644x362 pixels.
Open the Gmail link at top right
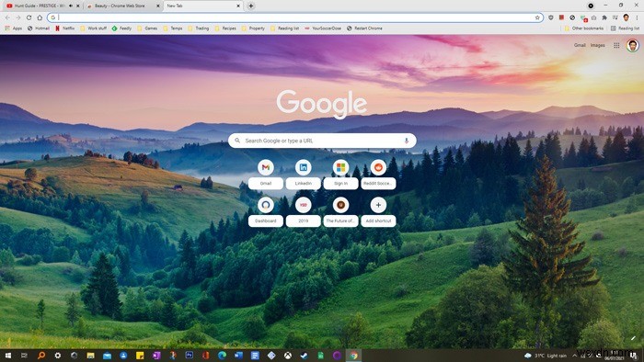pos(580,45)
